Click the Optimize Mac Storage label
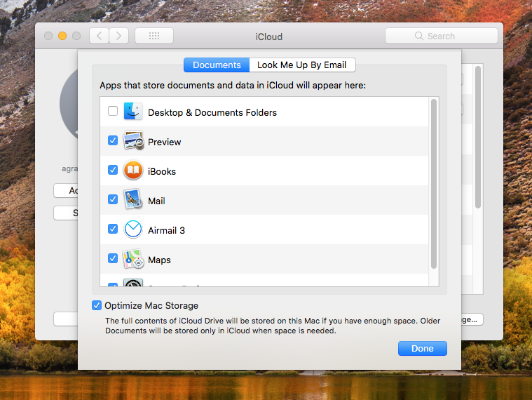 151,305
